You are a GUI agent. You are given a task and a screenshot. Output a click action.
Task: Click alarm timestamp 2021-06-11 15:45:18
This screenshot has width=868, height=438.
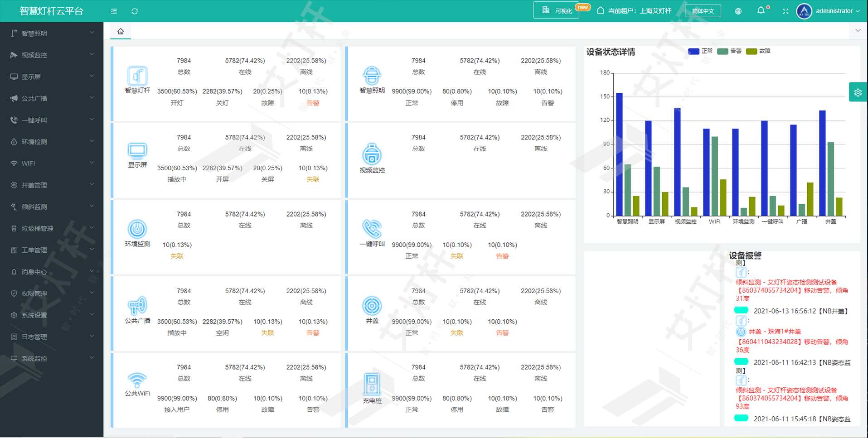pos(785,419)
